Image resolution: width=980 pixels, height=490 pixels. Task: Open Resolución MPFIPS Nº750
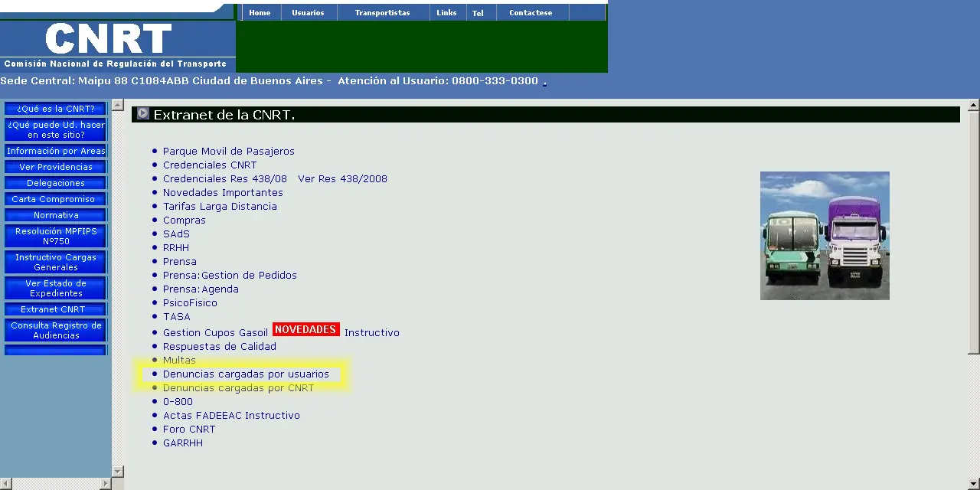click(56, 236)
